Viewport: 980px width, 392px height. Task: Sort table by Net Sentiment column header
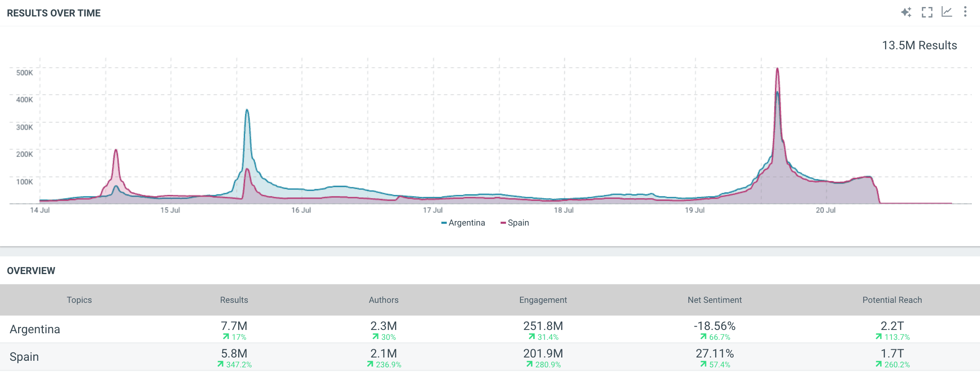point(715,300)
